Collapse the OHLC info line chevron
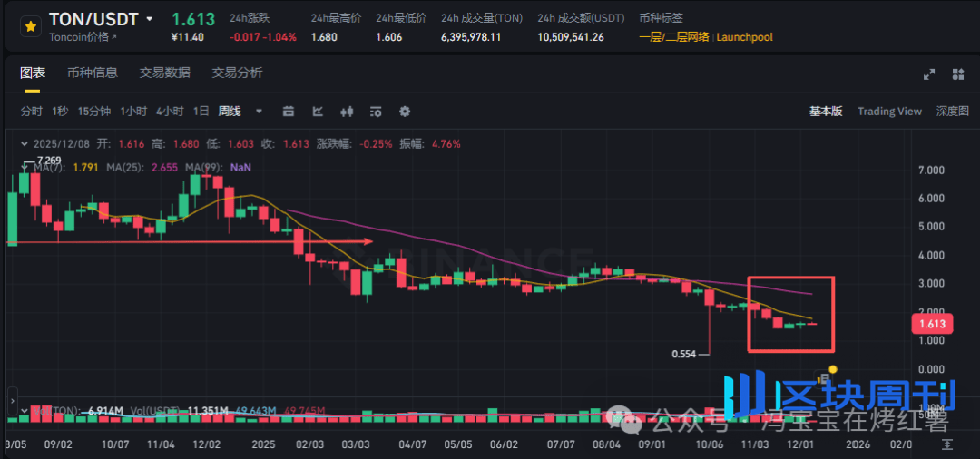Screen dimensions: 980x459 [x=24, y=144]
